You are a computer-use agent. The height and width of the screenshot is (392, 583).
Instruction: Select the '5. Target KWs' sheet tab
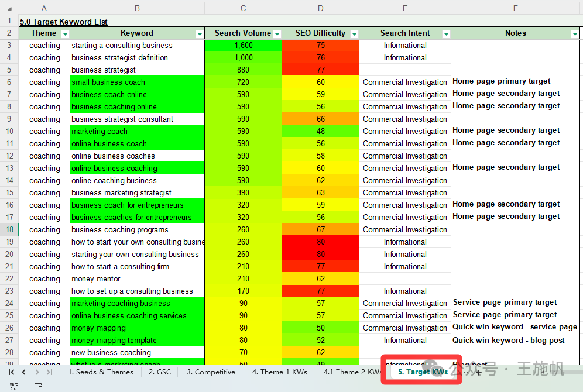click(x=423, y=372)
